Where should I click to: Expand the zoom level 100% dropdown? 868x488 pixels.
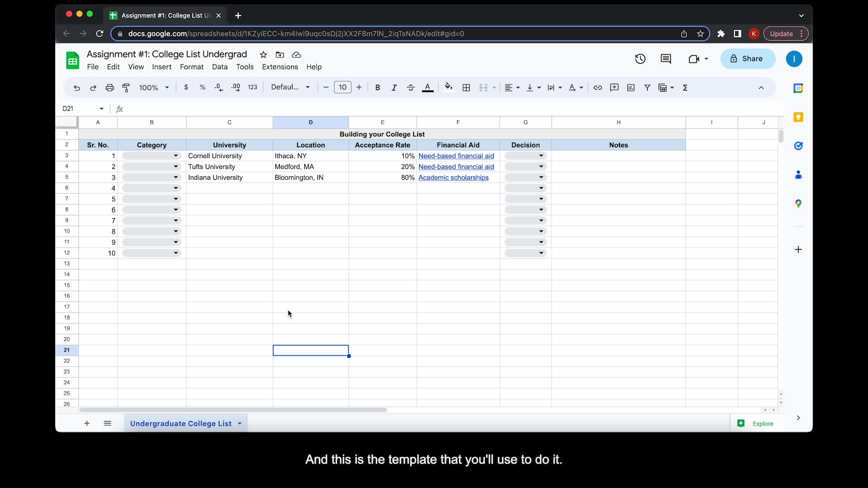tap(154, 88)
